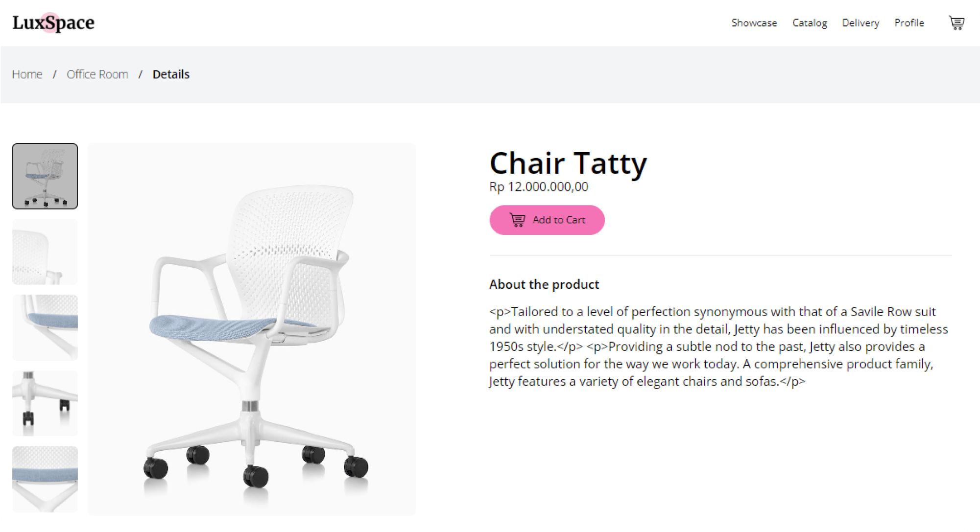Click the large main chair image
Screen dimensions: 980x532
pyautogui.click(x=252, y=329)
